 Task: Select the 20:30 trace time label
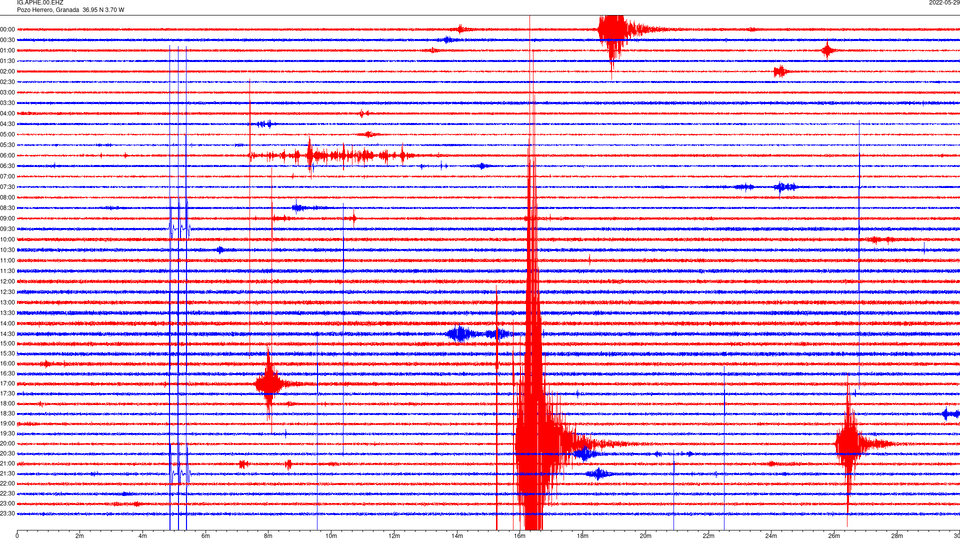(x=8, y=454)
